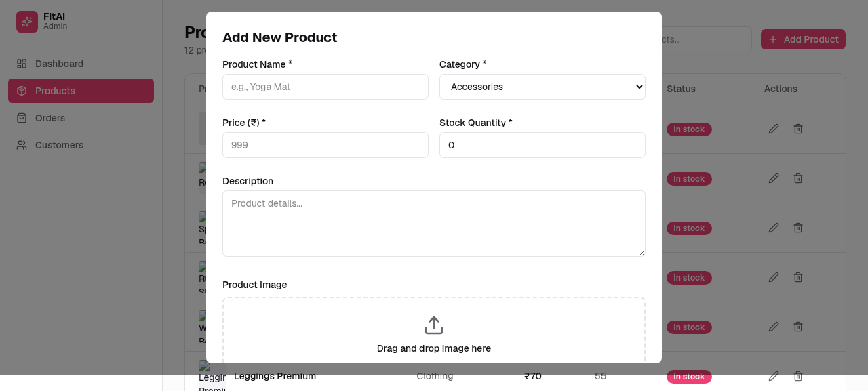Click trash icon for Leggings Premium row
The height and width of the screenshot is (391, 868).
[798, 376]
